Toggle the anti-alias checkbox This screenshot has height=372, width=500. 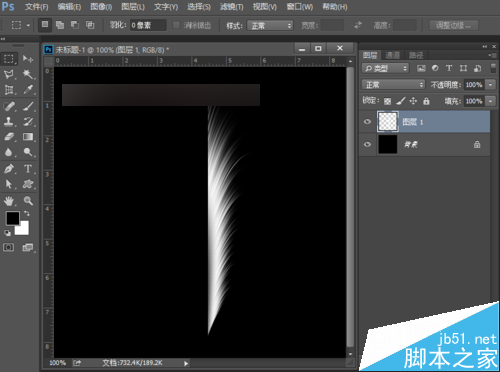click(x=176, y=25)
